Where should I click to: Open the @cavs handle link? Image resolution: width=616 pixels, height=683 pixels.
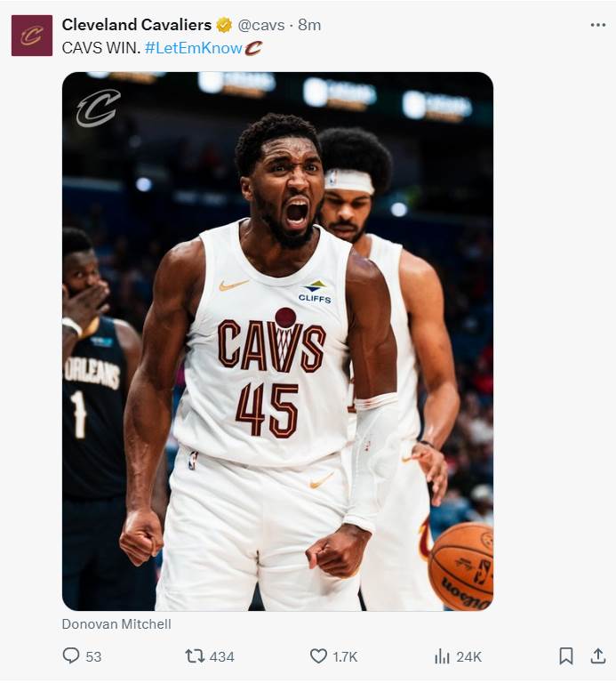(x=261, y=25)
